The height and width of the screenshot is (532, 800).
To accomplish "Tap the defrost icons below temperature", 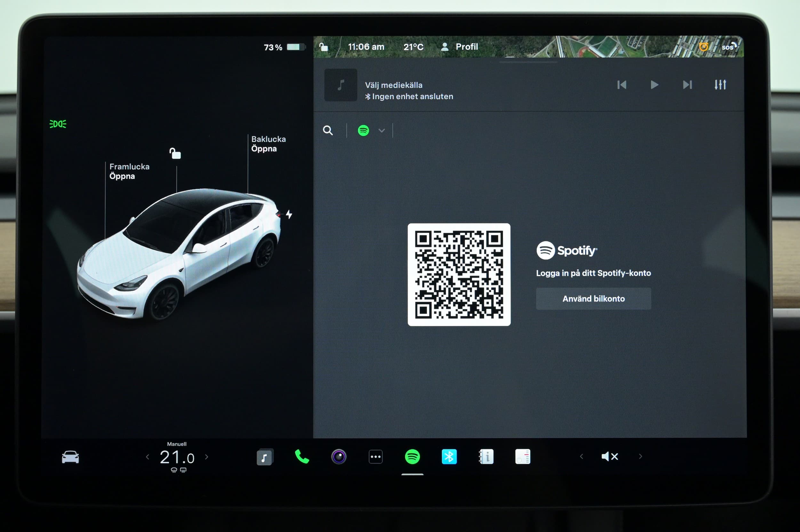I will pyautogui.click(x=179, y=470).
